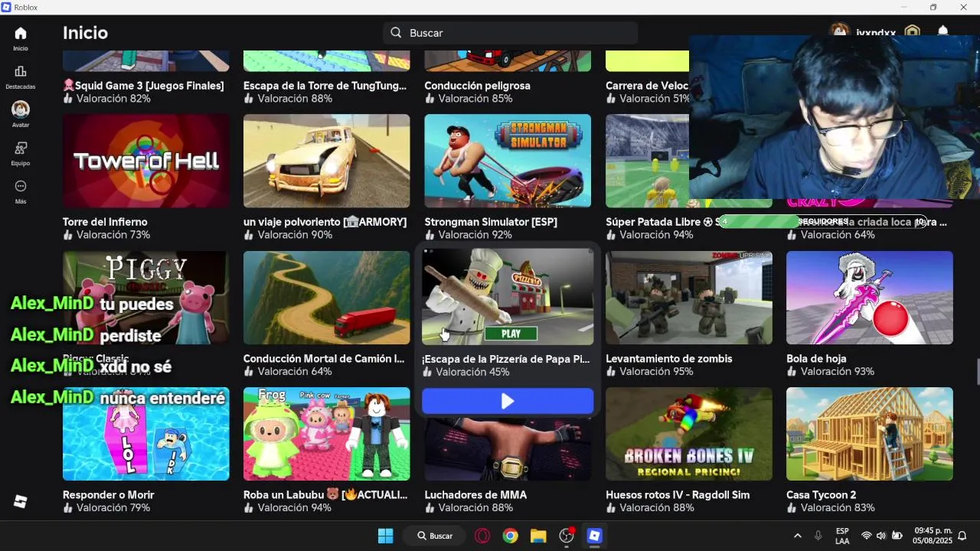Click the battery tray icon

click(897, 536)
